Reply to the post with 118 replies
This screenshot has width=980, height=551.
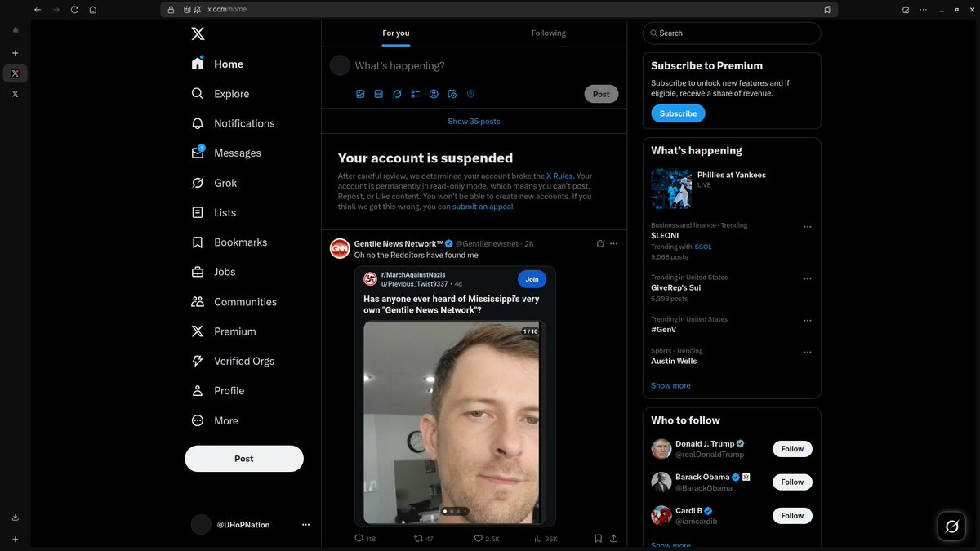pyautogui.click(x=365, y=539)
